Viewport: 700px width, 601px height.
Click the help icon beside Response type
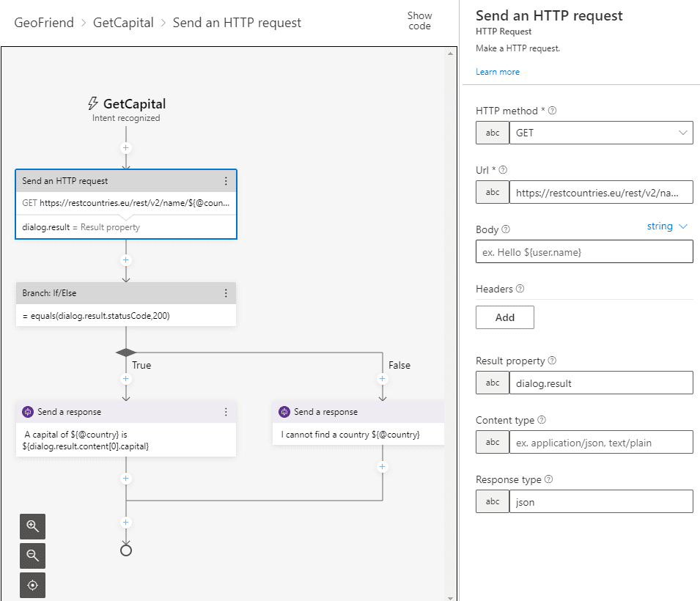[548, 479]
